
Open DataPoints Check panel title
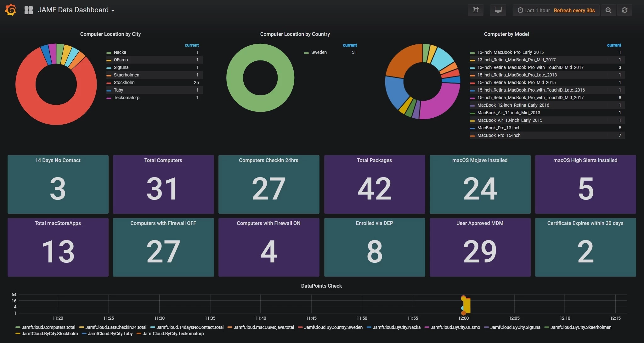(321, 286)
